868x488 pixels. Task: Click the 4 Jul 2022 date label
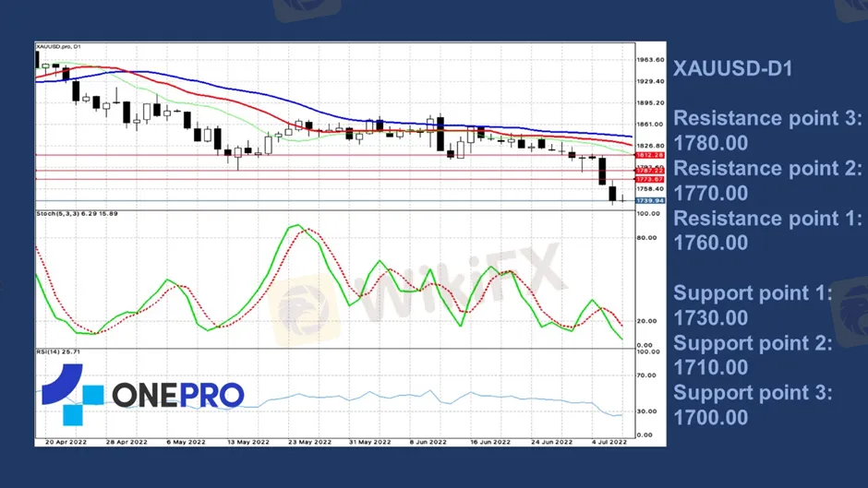coord(608,442)
